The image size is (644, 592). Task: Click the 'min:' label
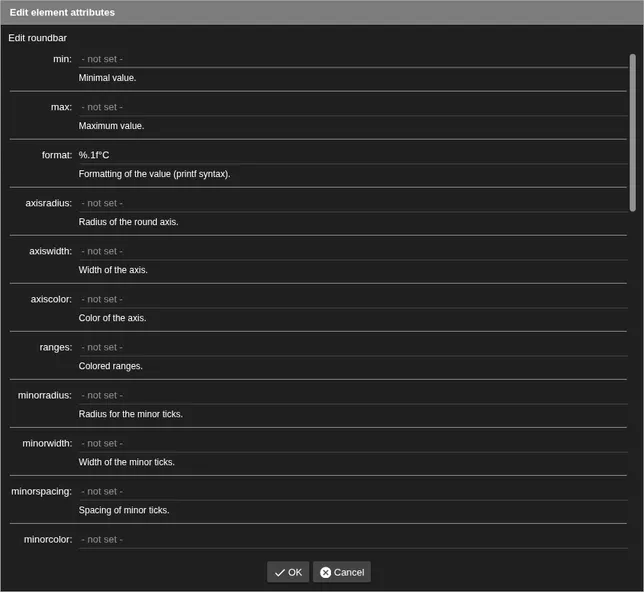click(62, 59)
